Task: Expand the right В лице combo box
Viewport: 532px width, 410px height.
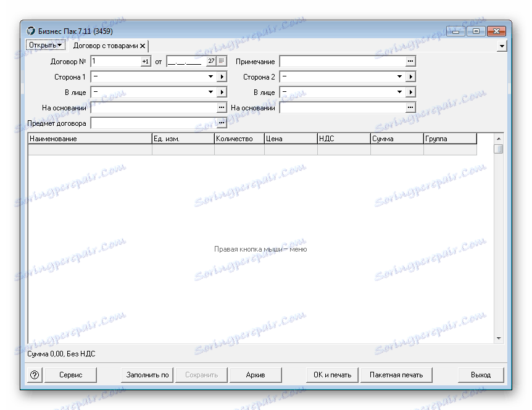Action: (x=399, y=92)
